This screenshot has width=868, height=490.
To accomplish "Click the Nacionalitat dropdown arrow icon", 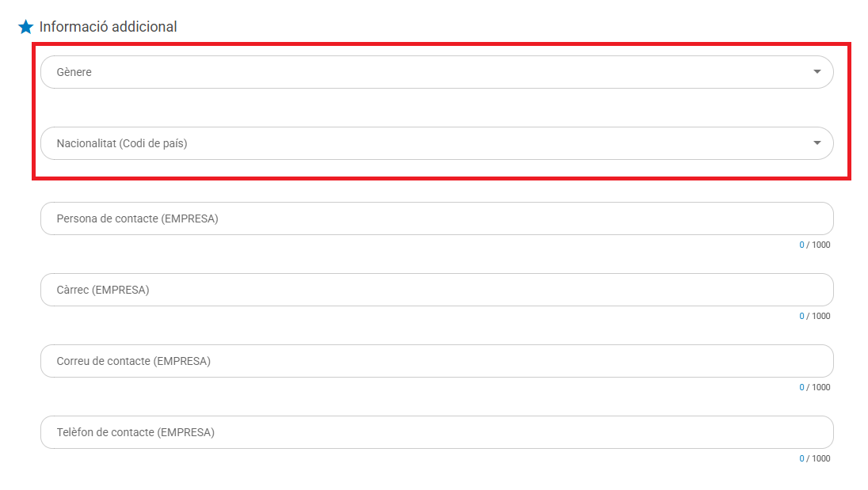I will pos(817,143).
